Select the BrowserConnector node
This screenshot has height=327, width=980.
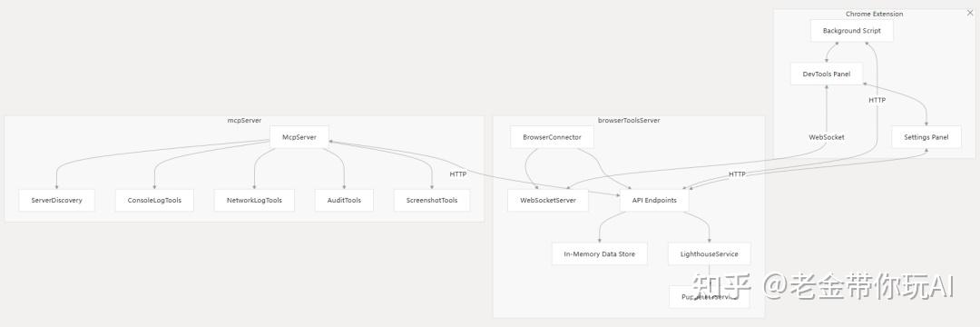(x=552, y=137)
